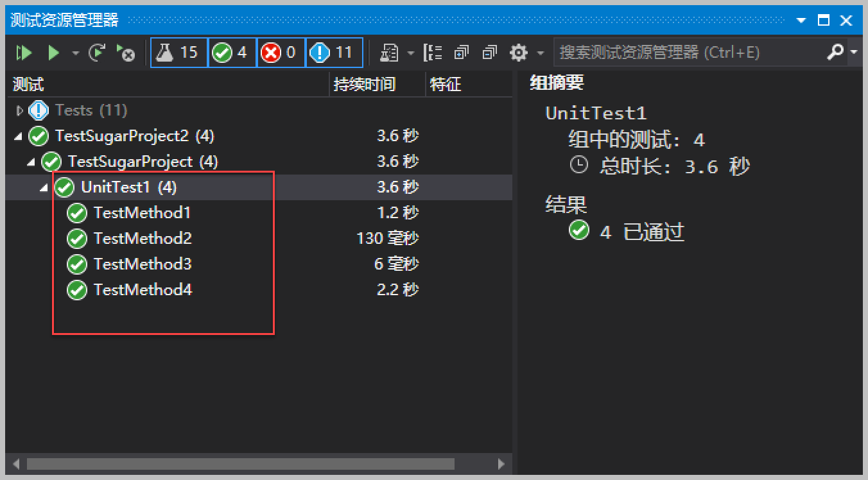Expand the Tests (11) node
Viewport: 868px width, 480px height.
coord(19,110)
